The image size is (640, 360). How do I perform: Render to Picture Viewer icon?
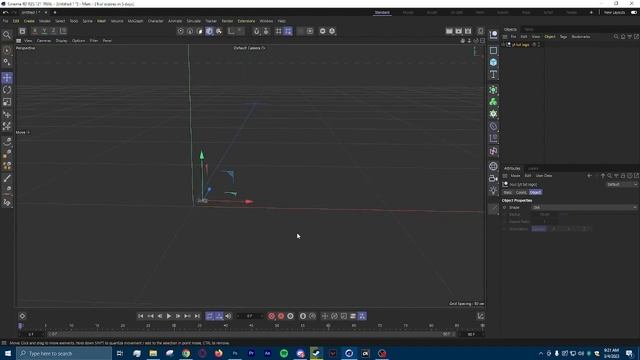458,31
